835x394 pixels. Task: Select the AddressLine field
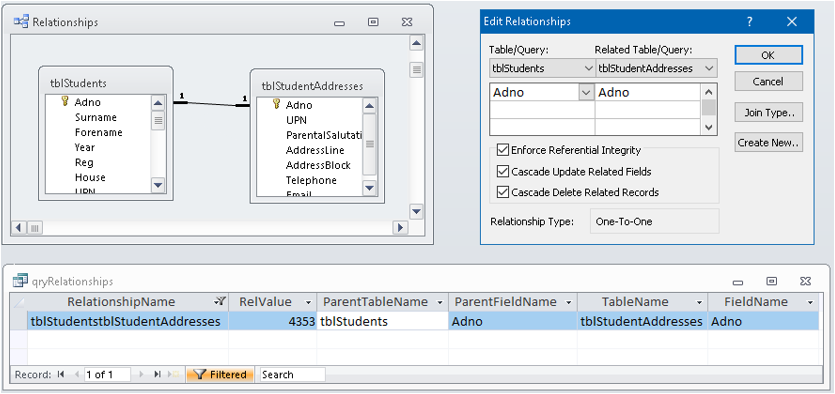click(x=315, y=150)
